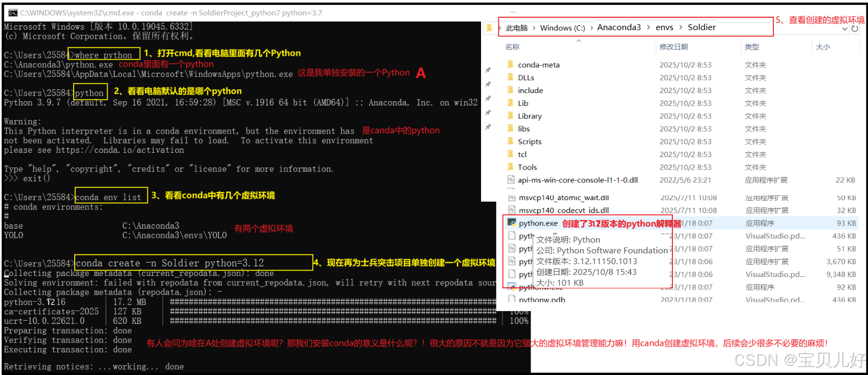
Task: Click 'conda env list' command in cmd
Action: point(108,197)
